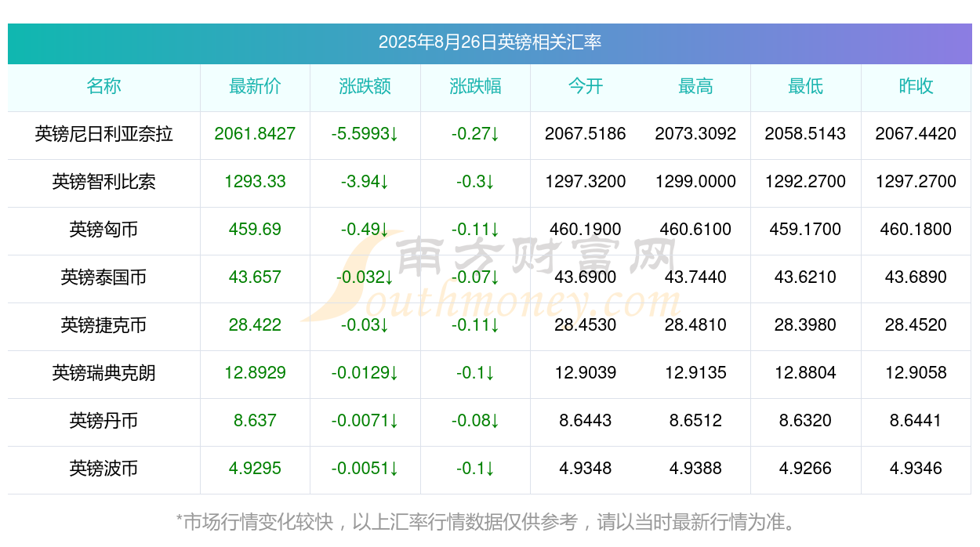Select high price 28.4810

pyautogui.click(x=695, y=325)
